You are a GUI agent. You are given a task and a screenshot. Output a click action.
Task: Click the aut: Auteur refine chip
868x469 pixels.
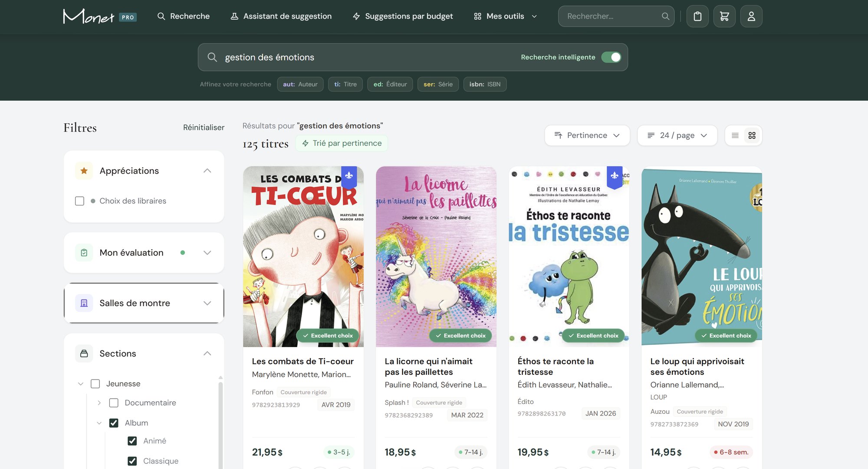tap(300, 84)
